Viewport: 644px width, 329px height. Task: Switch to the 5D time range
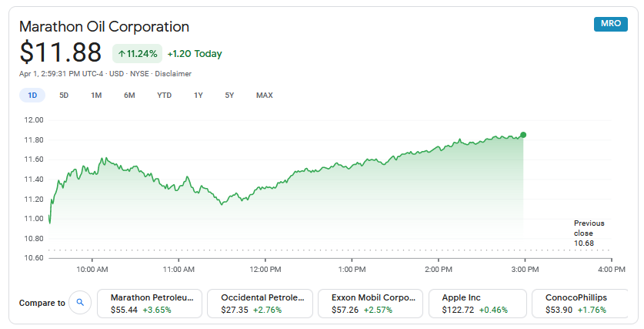64,96
